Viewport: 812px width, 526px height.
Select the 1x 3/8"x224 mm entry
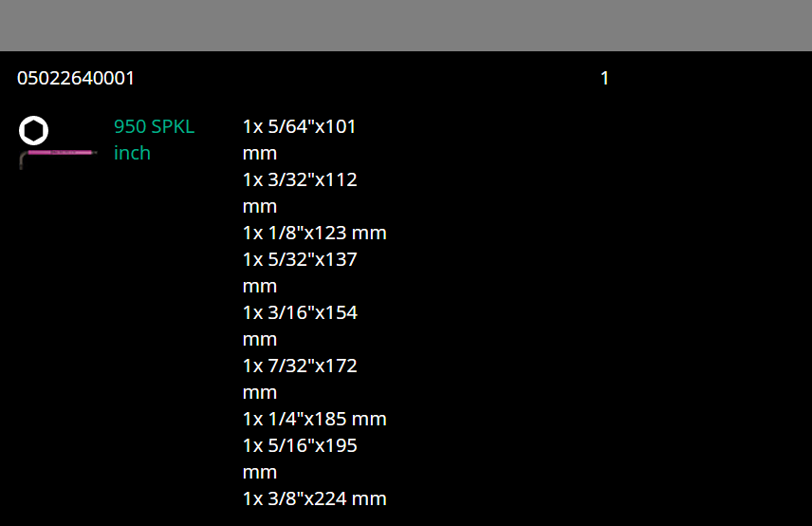[x=314, y=498]
